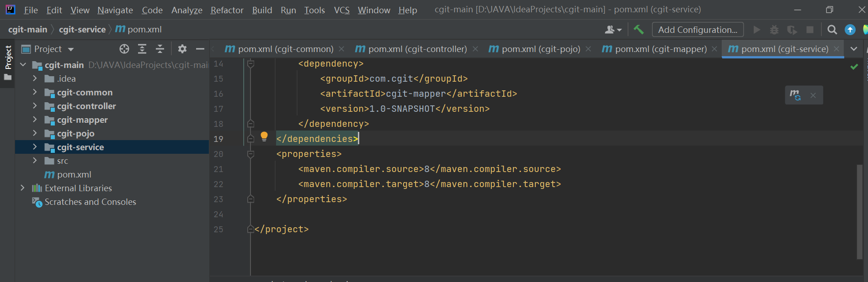Click the yellow intention lightbulb on line 19

coord(264,136)
